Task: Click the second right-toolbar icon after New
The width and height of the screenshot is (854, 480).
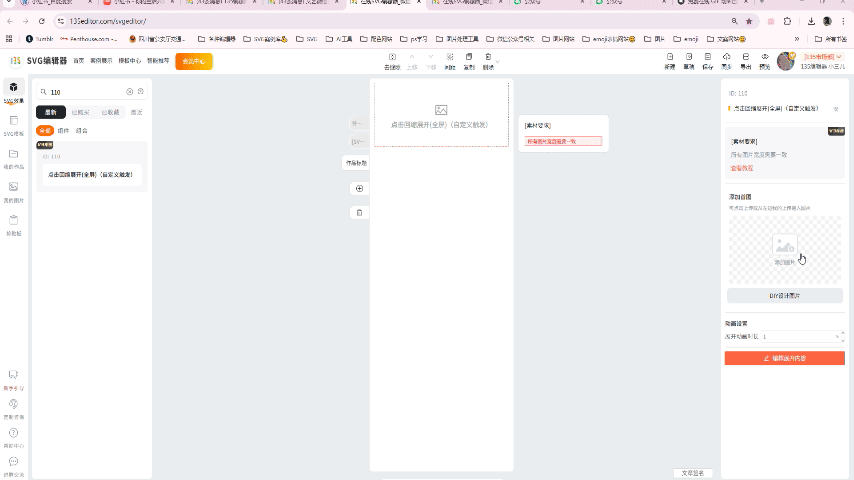Action: coord(689,61)
